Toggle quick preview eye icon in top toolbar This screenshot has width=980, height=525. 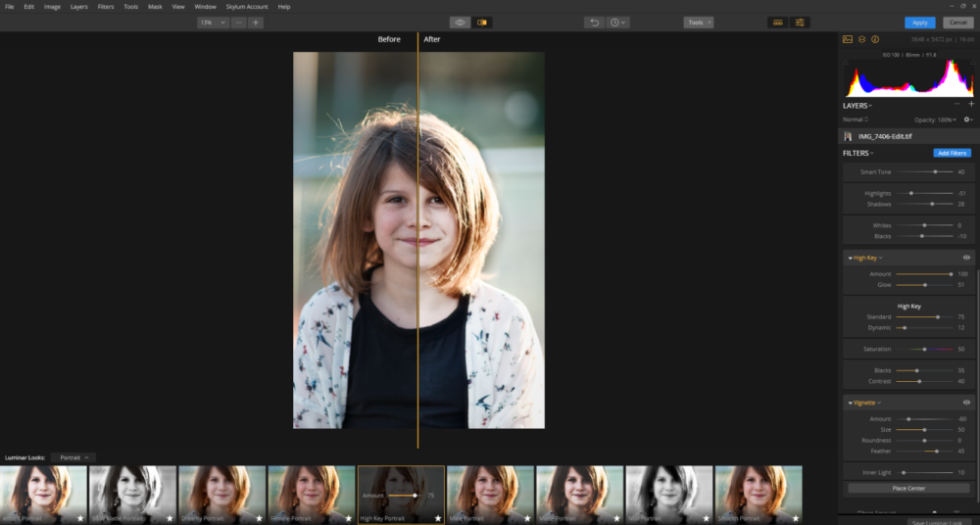pyautogui.click(x=460, y=23)
